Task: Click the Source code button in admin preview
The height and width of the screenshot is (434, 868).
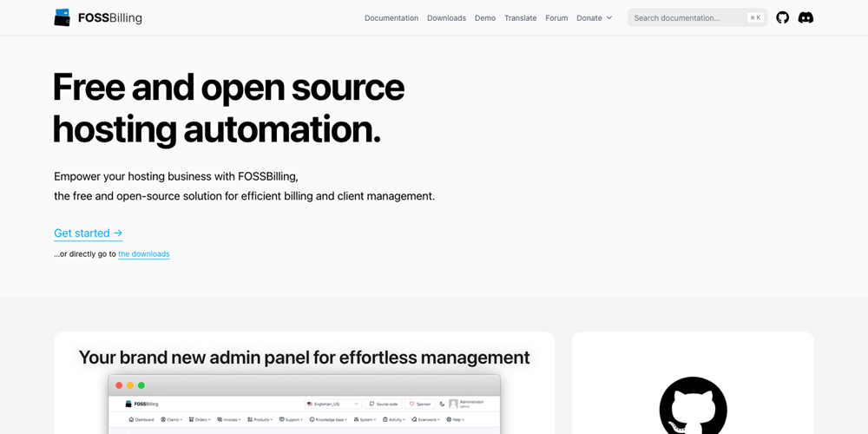Action: pos(383,404)
